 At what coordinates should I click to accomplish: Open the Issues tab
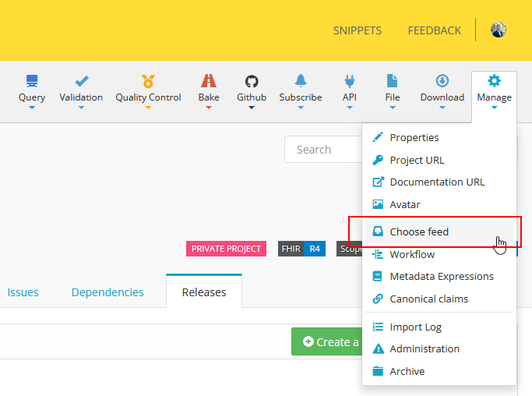tap(23, 292)
